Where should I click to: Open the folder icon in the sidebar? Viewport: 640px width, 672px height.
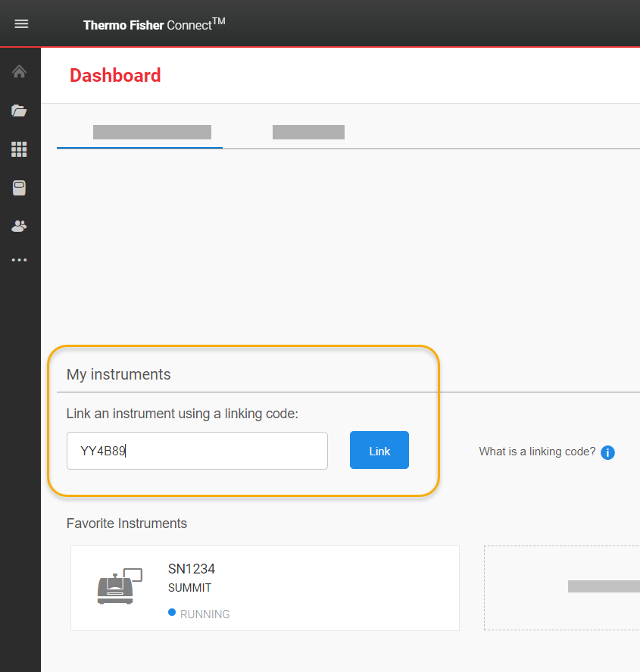point(20,111)
